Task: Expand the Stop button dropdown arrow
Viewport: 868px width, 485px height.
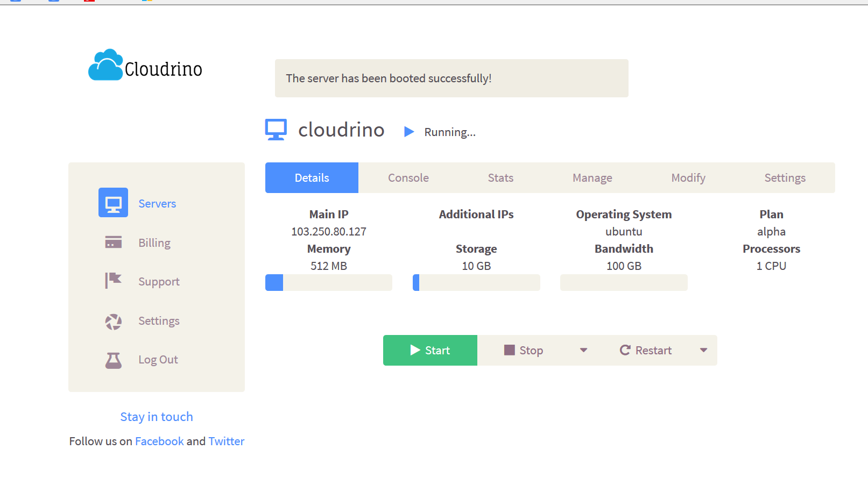Action: click(583, 351)
